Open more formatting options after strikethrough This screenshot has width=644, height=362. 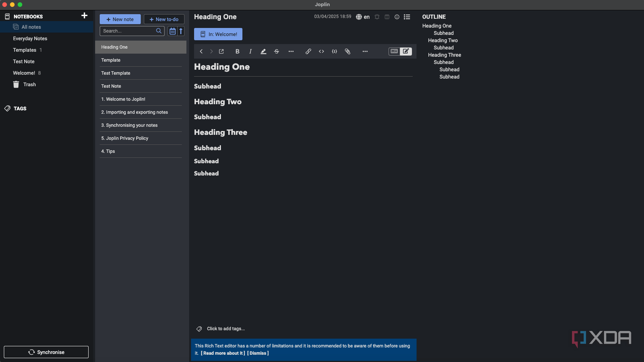pyautogui.click(x=291, y=51)
